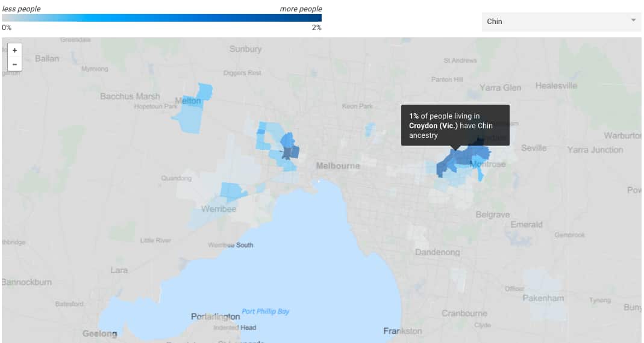The image size is (644, 343).
Task: Click the Gembrook map label
Action: click(x=569, y=235)
